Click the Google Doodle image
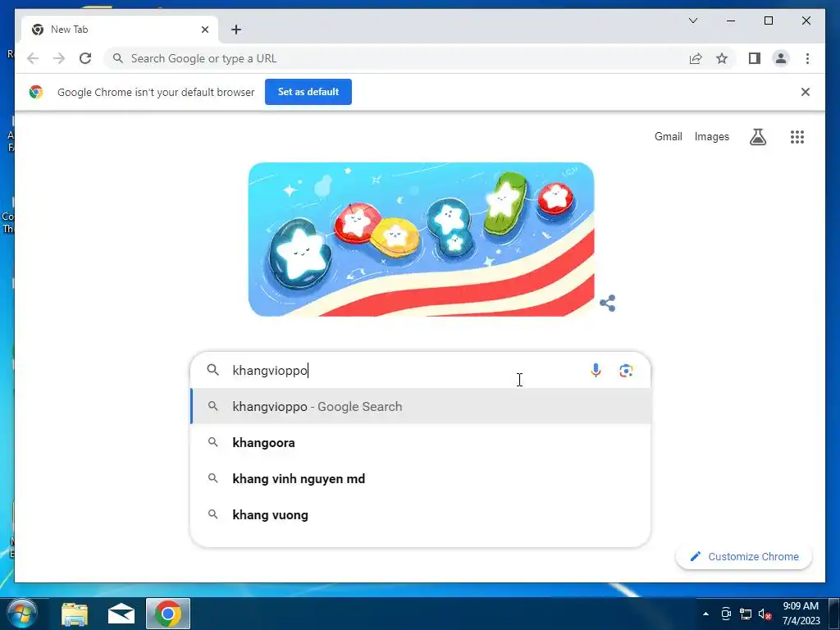This screenshot has height=630, width=840. [x=421, y=239]
